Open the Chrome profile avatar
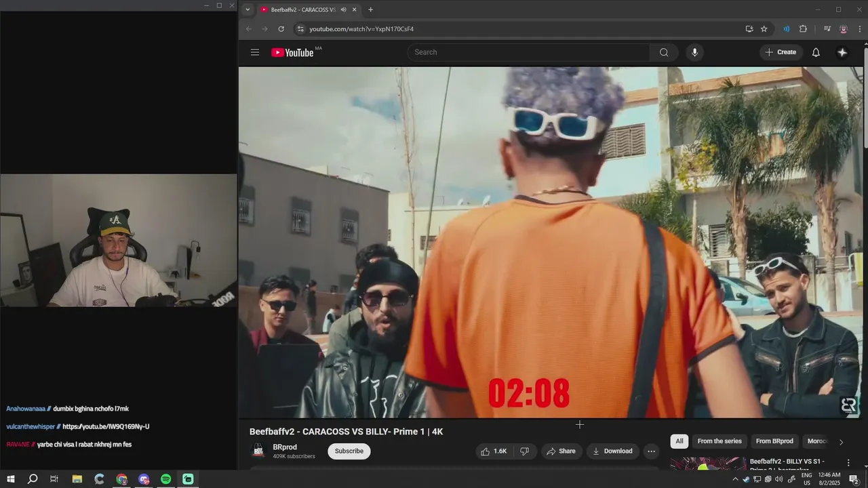 844,29
